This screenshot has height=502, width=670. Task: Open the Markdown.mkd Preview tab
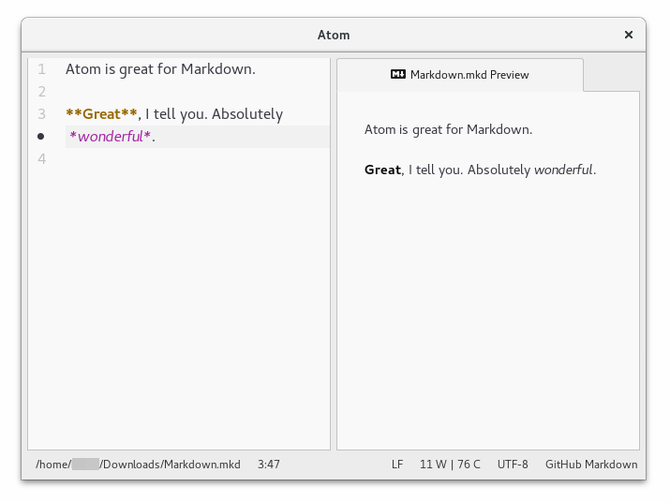(x=460, y=75)
